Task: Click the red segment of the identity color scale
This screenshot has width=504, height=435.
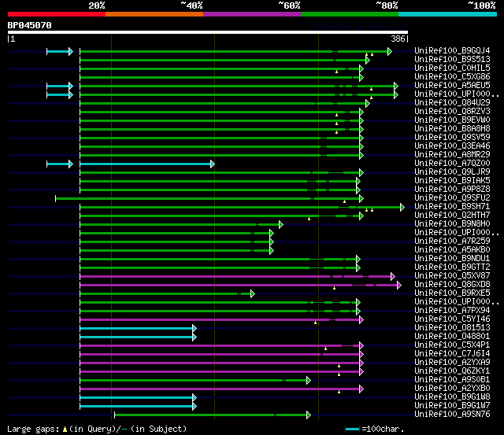Action: coord(57,14)
